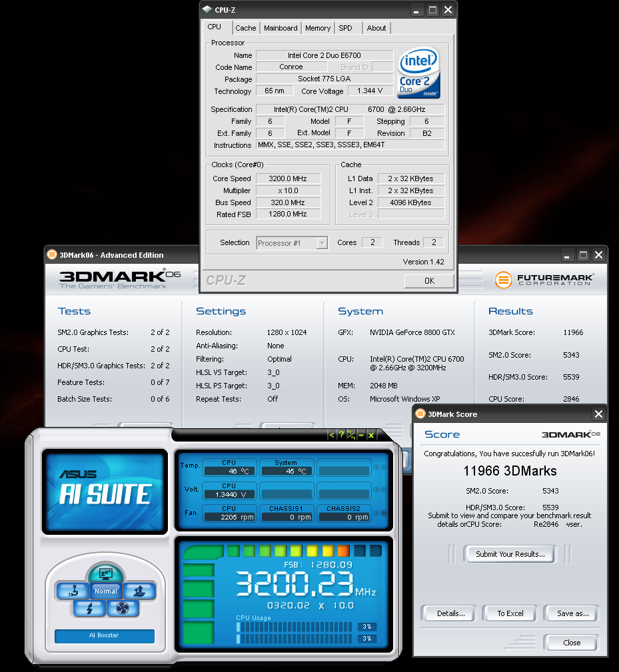Click the Futuremark Corporation logo
Screen dimensions: 619x672
[544, 280]
